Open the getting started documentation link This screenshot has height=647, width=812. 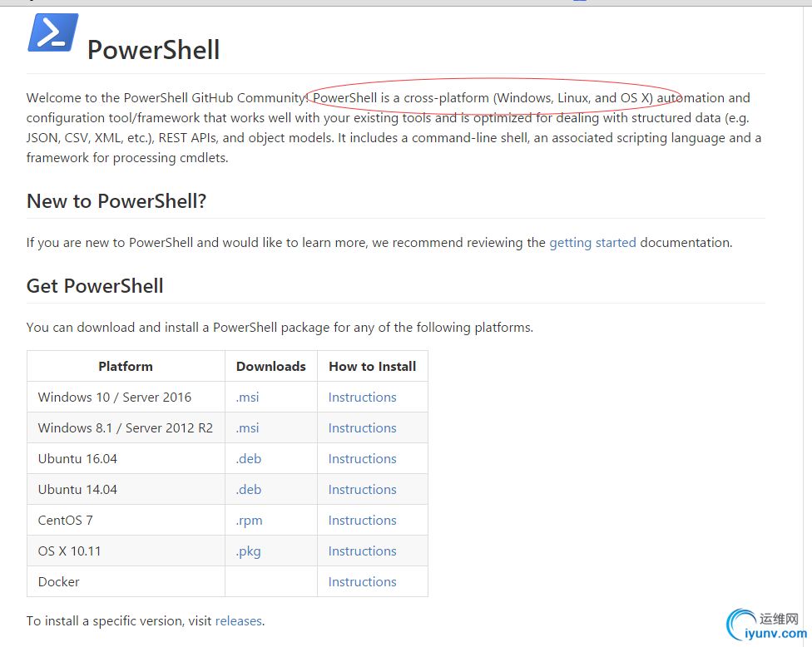(x=592, y=243)
